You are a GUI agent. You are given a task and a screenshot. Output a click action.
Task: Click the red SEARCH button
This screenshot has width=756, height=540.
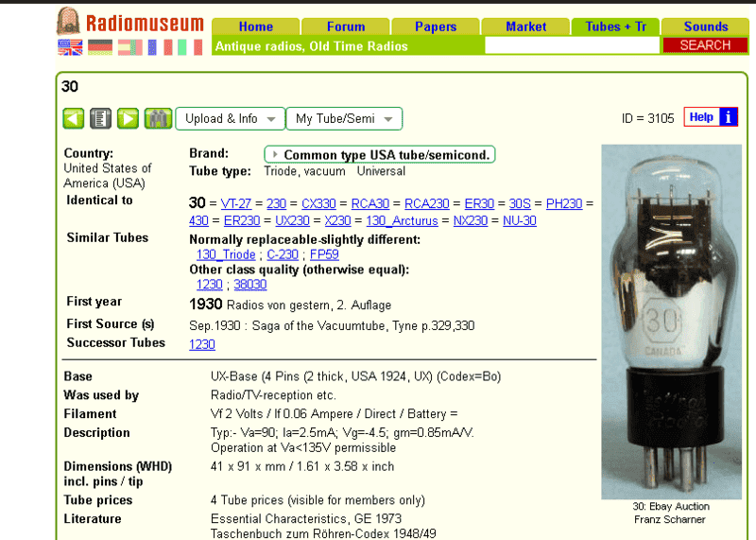pyautogui.click(x=705, y=45)
